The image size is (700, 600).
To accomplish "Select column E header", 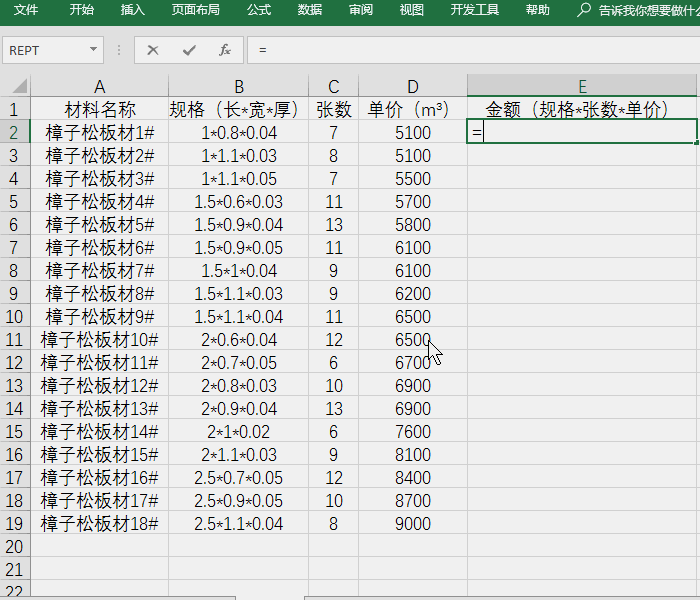I will [582, 86].
